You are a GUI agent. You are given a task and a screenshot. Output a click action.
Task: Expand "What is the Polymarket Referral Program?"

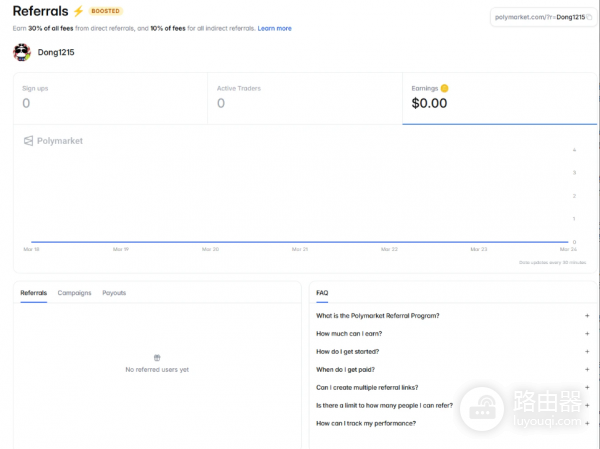[x=586, y=316]
